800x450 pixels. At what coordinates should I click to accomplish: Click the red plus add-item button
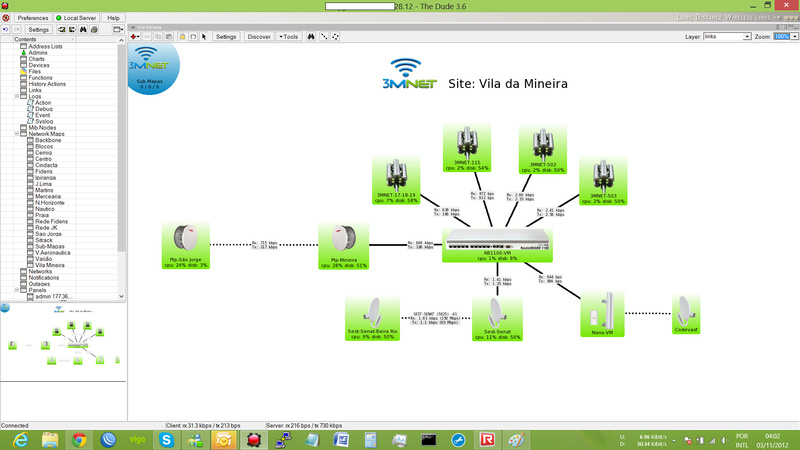(x=135, y=37)
